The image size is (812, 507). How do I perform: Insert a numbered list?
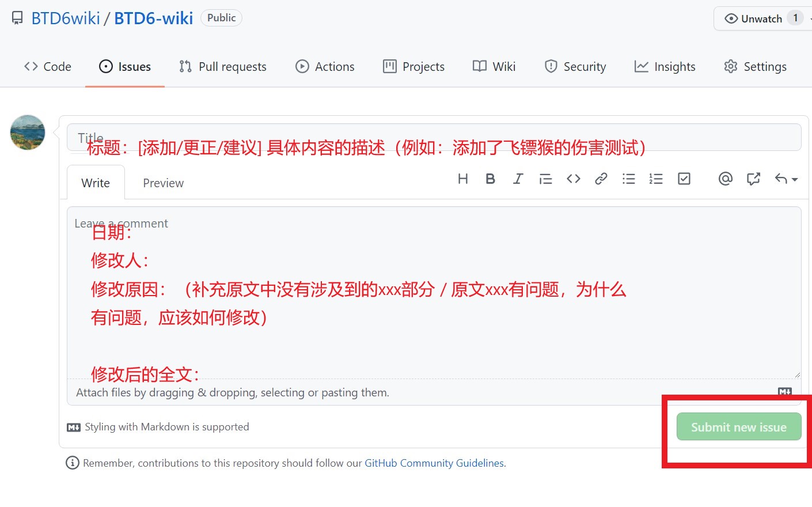(656, 179)
